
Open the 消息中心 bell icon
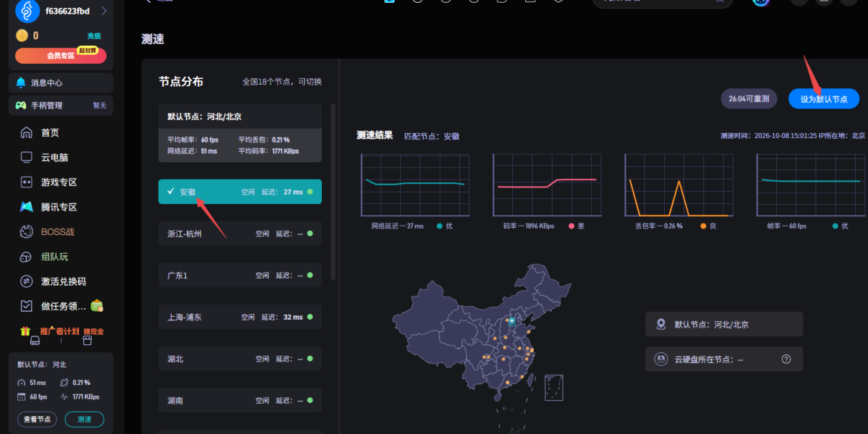pos(20,82)
